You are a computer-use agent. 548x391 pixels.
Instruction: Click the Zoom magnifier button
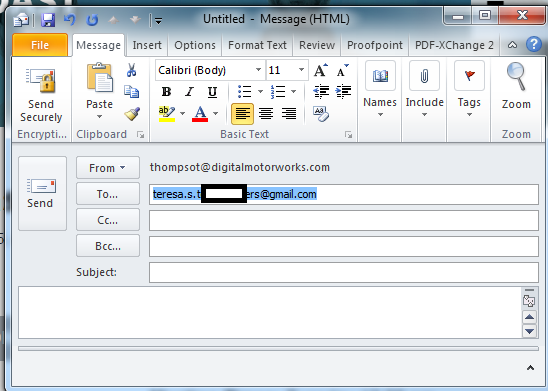516,86
